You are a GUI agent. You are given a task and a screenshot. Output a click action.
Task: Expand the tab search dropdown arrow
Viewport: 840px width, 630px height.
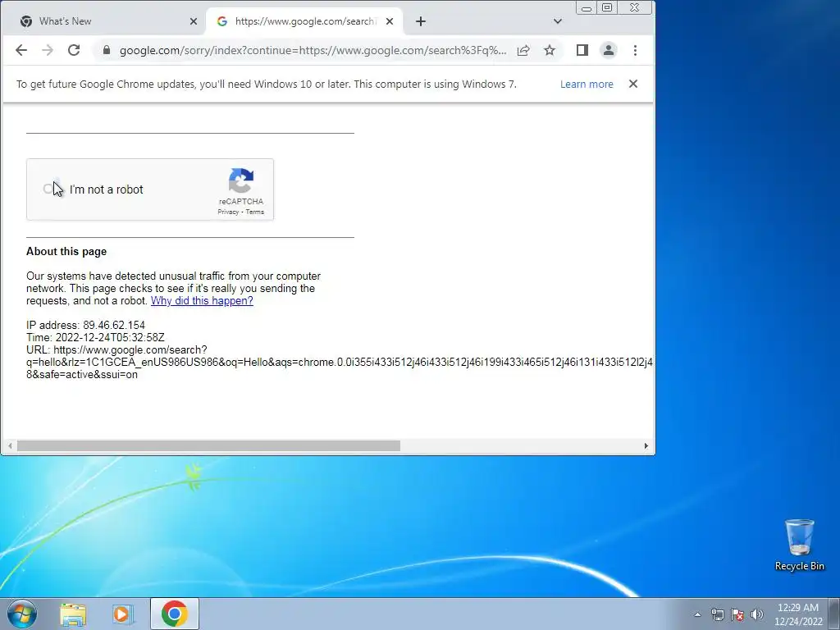tap(558, 21)
